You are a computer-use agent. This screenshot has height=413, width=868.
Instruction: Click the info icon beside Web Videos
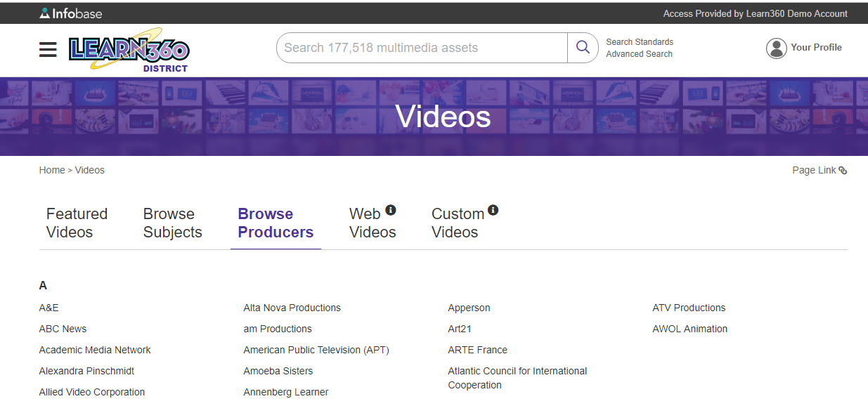coord(391,210)
